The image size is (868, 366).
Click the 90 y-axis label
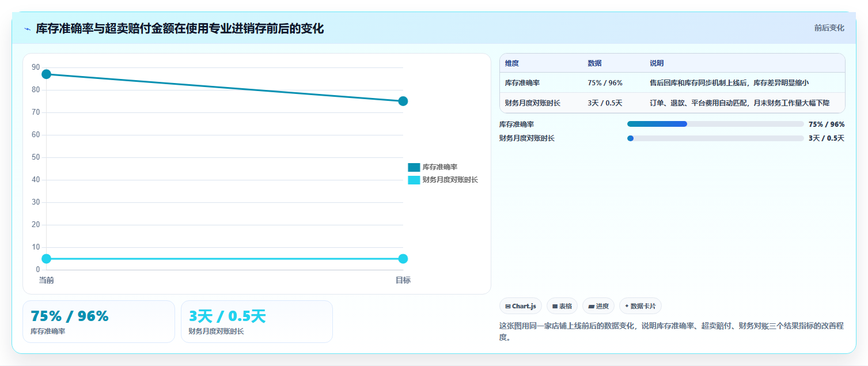(x=36, y=67)
